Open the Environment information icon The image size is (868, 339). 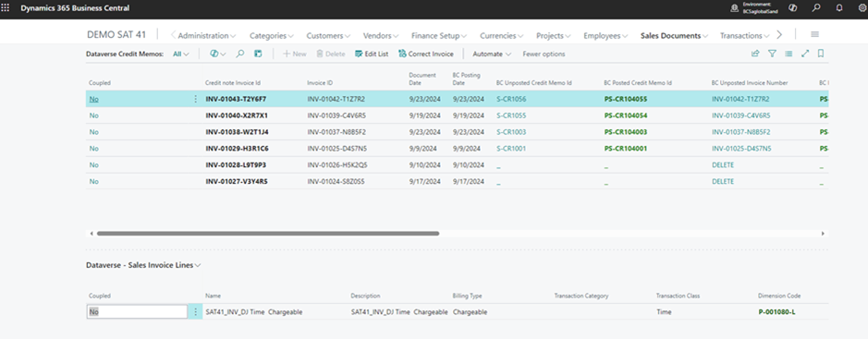pos(734,8)
